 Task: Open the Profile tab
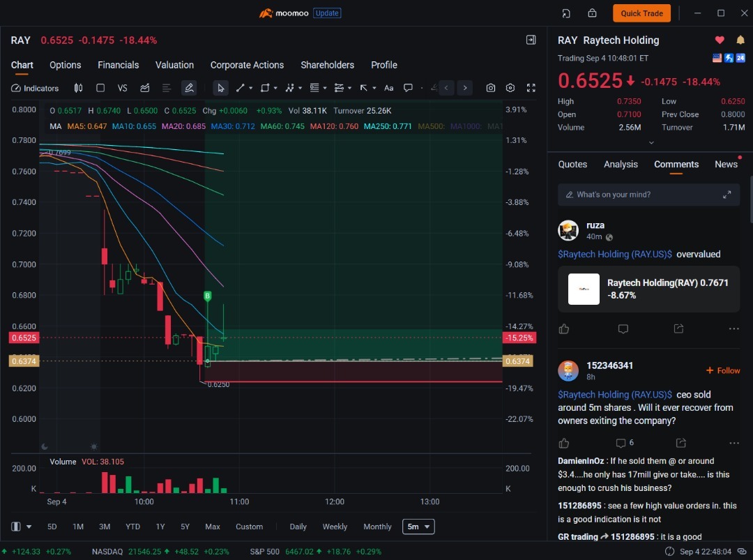point(383,65)
